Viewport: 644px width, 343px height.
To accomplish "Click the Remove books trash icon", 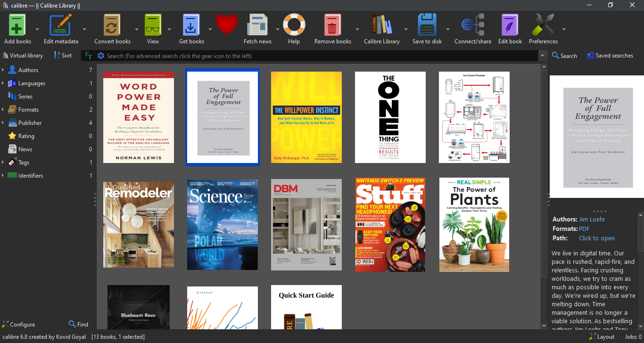I will point(332,24).
